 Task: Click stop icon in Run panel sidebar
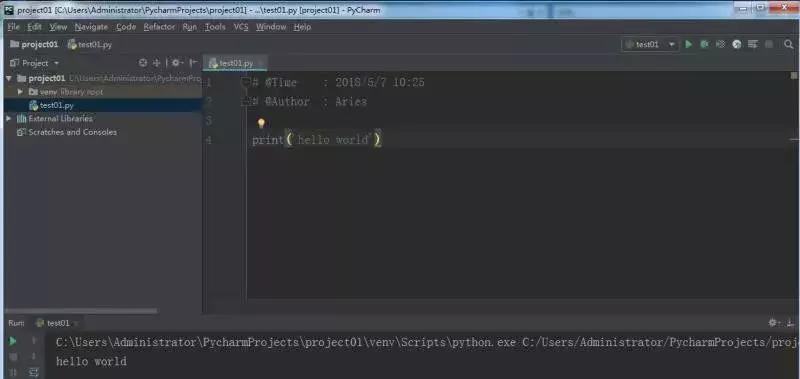pyautogui.click(x=13, y=357)
